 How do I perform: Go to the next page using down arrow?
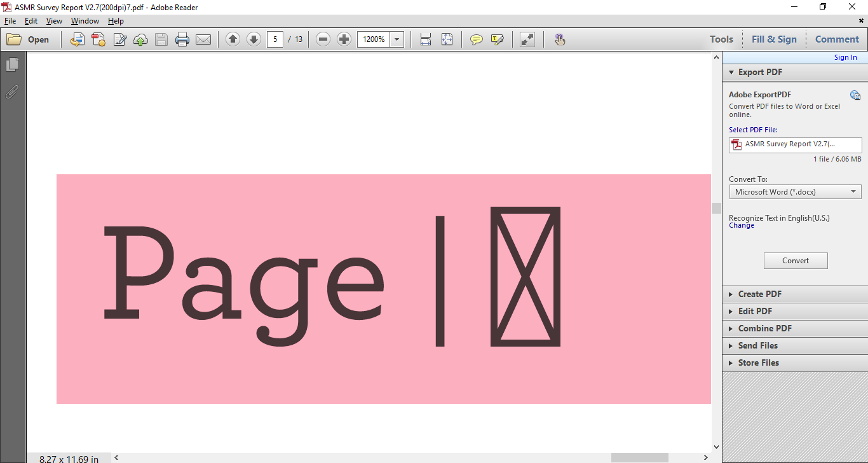(x=254, y=39)
